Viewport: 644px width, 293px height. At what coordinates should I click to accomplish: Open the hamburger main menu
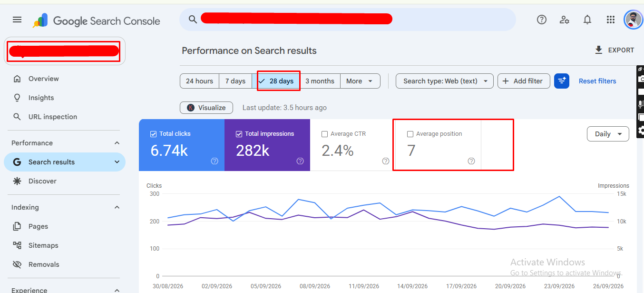point(17,20)
